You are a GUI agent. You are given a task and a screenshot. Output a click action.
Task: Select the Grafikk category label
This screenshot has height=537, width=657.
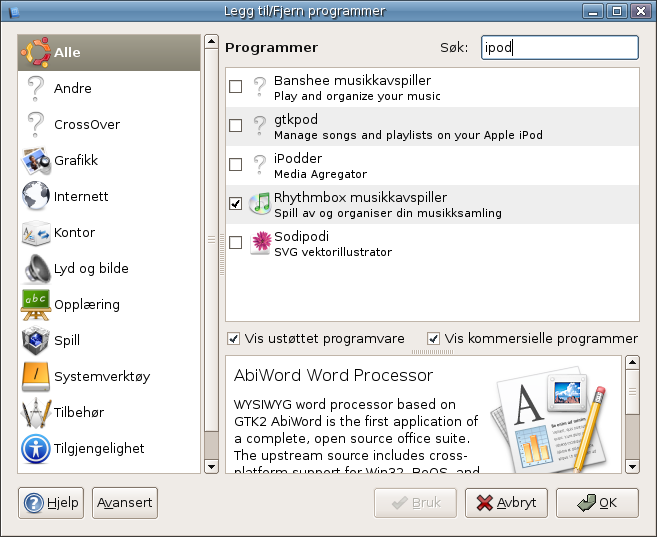pyautogui.click(x=76, y=160)
